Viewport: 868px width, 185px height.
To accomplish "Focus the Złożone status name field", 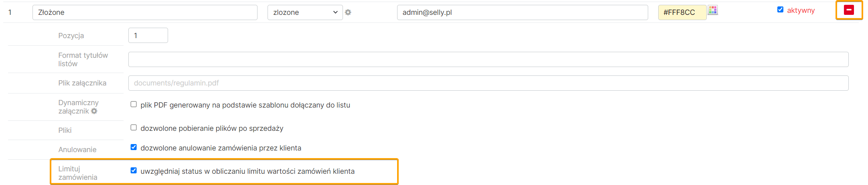I will click(x=145, y=12).
